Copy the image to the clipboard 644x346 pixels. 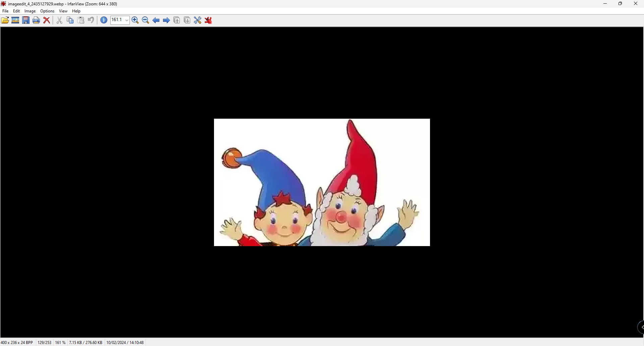[x=70, y=20]
